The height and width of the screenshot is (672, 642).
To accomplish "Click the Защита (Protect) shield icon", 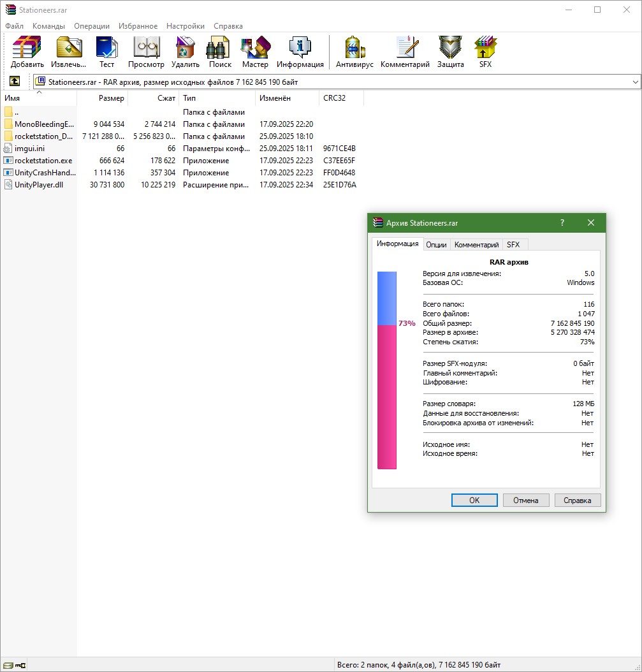I will point(451,47).
